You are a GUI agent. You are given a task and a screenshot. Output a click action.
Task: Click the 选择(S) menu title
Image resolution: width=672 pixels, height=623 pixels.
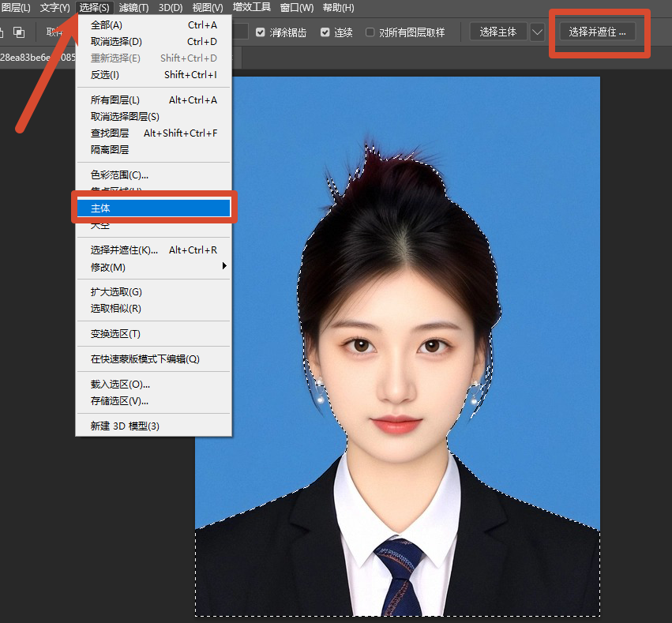click(94, 8)
